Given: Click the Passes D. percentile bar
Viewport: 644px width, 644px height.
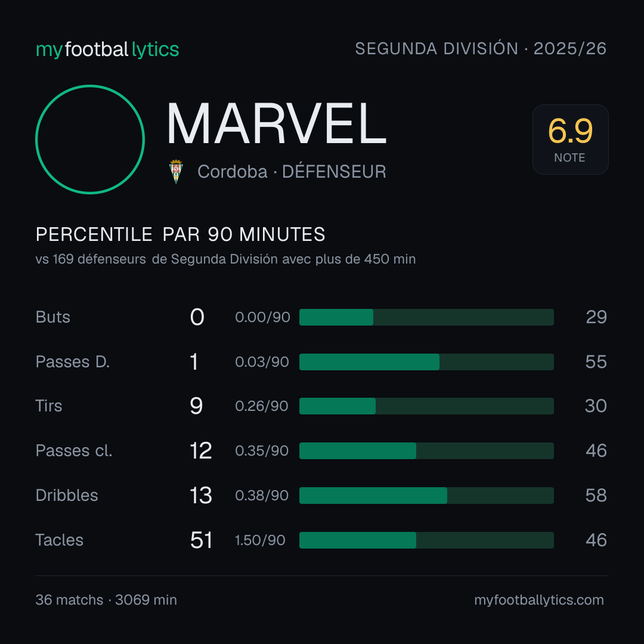Looking at the screenshot, I should tap(426, 362).
